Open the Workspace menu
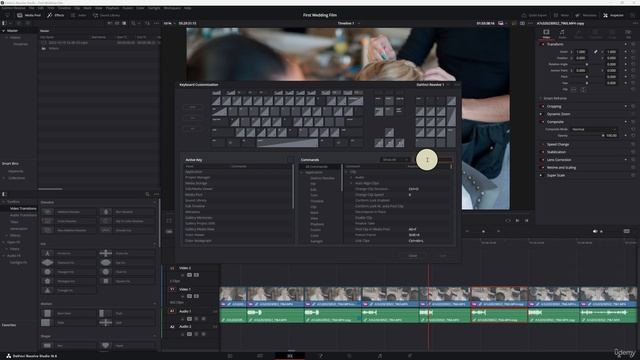640x360 pixels. click(172, 8)
